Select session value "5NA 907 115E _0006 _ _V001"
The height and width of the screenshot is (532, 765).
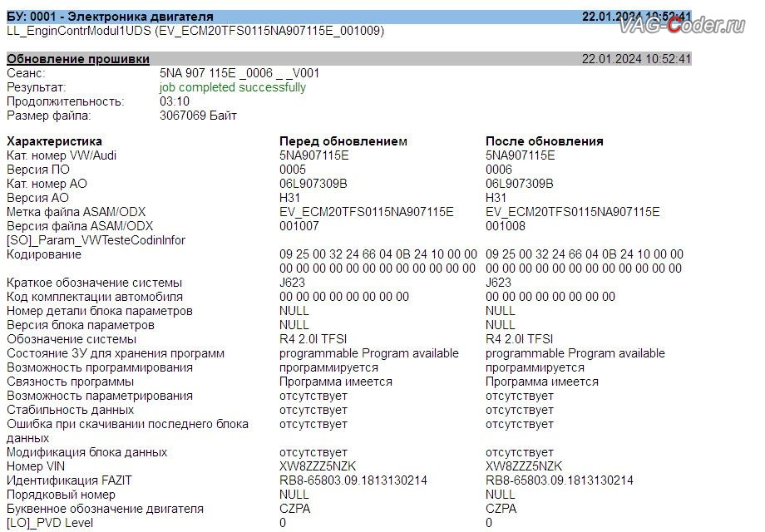pyautogui.click(x=239, y=73)
